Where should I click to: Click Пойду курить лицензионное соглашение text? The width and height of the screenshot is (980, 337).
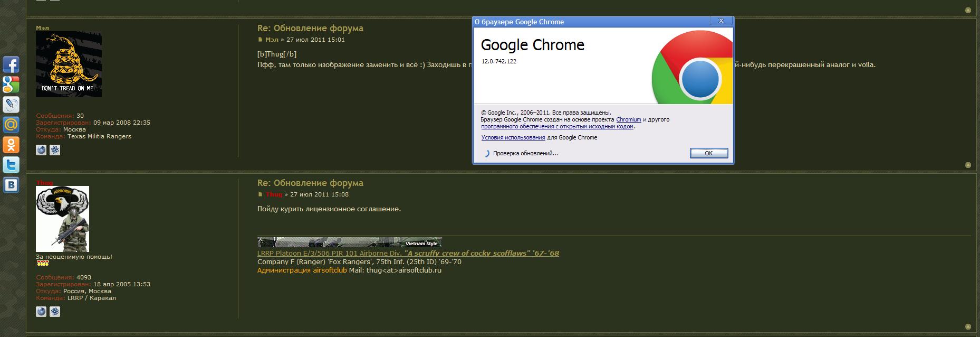(329, 209)
